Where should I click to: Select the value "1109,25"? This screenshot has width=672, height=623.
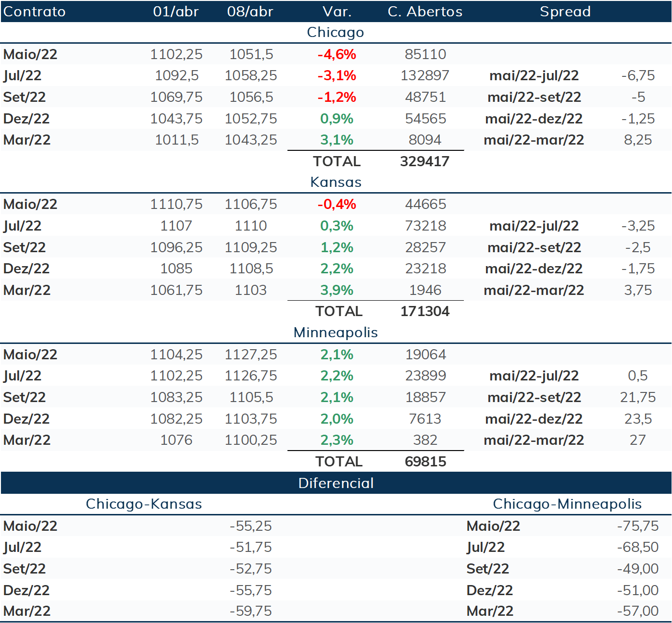click(x=251, y=247)
